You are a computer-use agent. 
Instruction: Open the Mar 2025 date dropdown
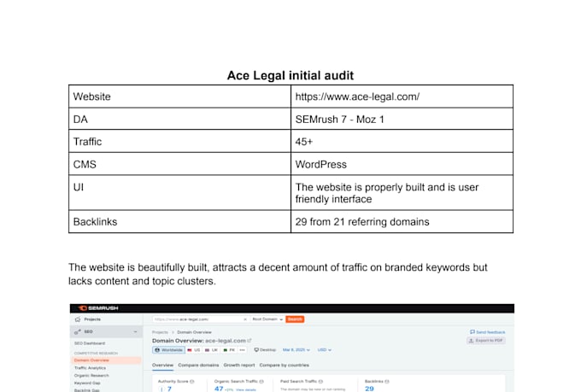(x=296, y=350)
